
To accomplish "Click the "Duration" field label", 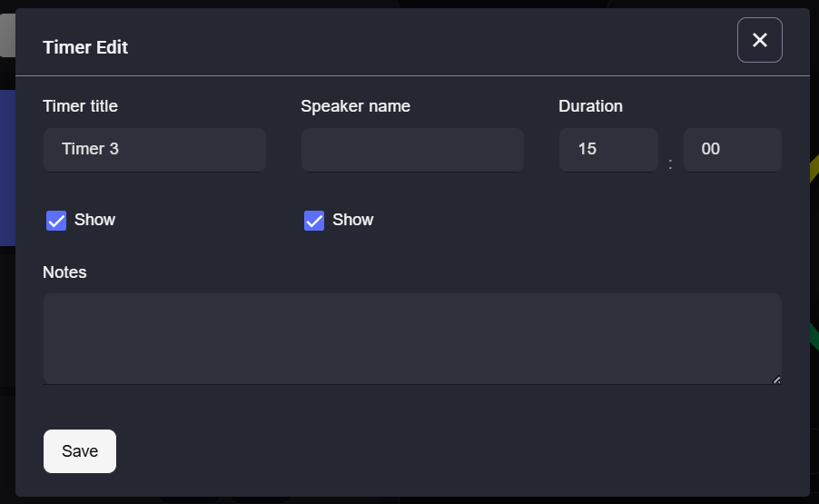I will tap(590, 106).
